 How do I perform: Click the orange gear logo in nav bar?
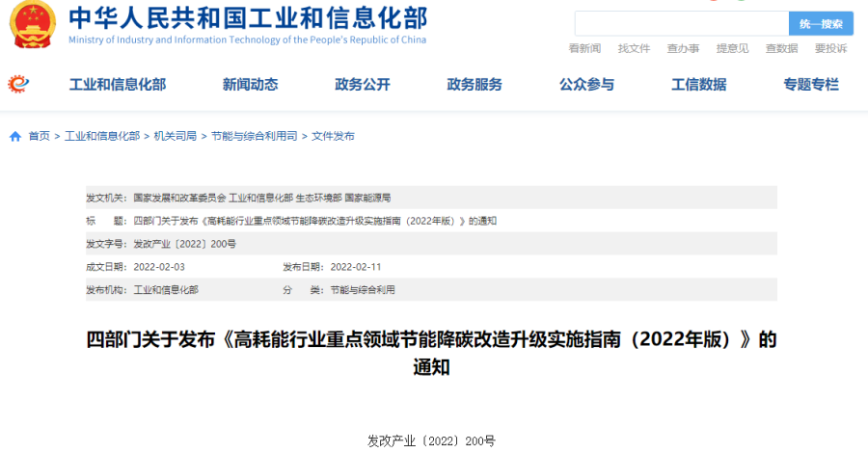pyautogui.click(x=17, y=84)
